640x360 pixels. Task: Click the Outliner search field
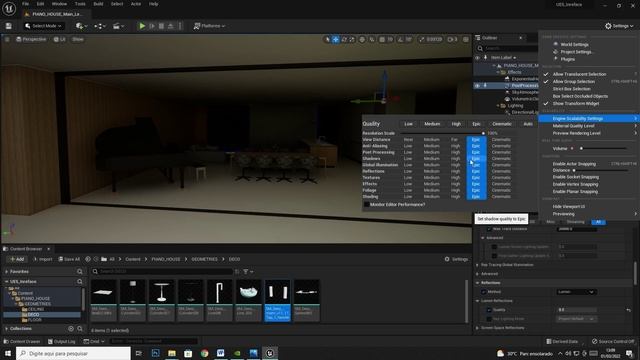click(508, 48)
